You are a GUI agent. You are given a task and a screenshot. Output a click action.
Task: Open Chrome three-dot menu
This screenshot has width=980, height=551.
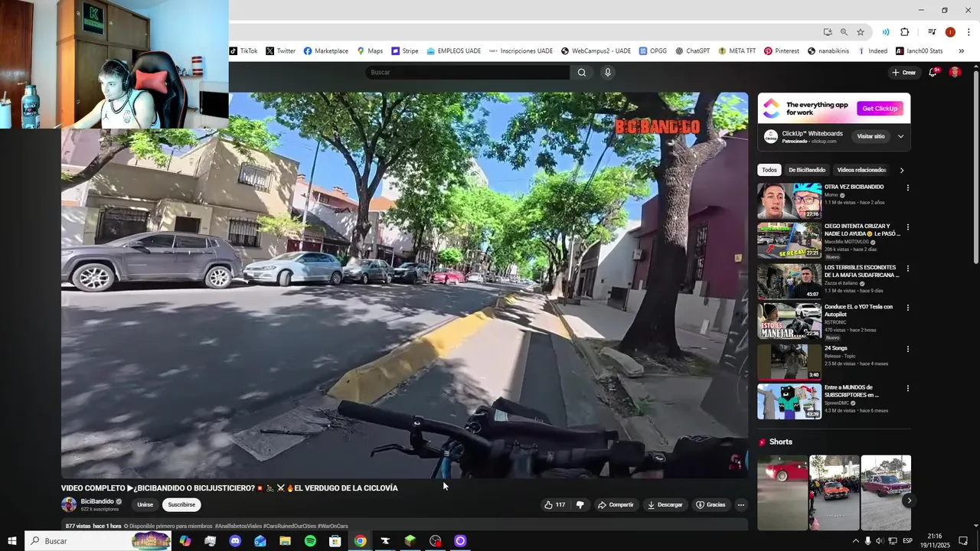969,32
